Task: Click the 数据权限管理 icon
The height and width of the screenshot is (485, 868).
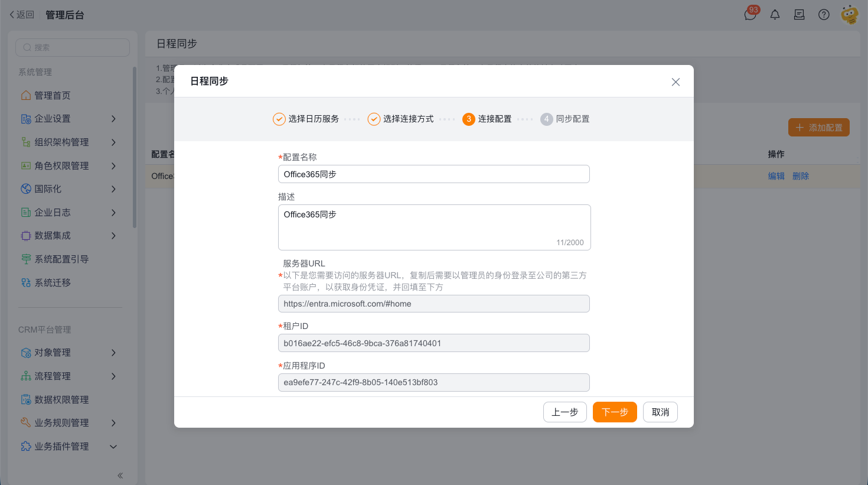Action: point(25,399)
